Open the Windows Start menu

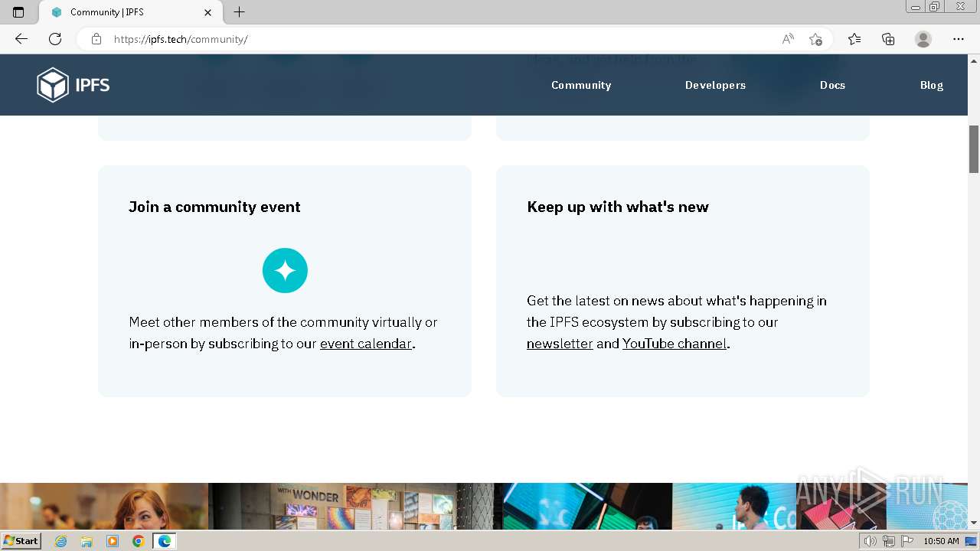point(21,541)
